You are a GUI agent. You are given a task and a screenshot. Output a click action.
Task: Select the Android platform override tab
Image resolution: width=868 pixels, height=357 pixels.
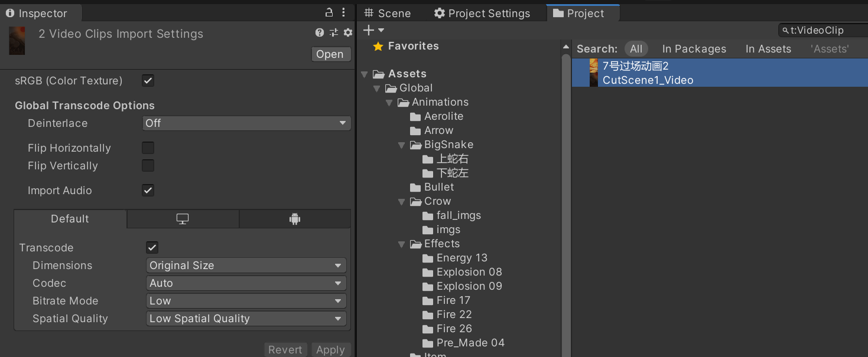click(x=295, y=219)
